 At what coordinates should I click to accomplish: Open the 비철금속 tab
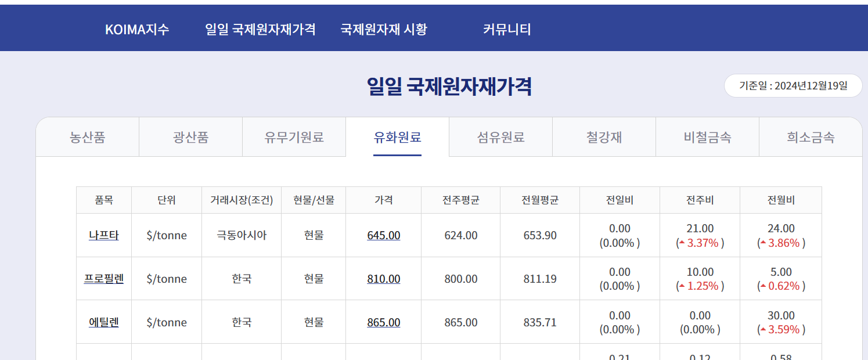pyautogui.click(x=707, y=138)
